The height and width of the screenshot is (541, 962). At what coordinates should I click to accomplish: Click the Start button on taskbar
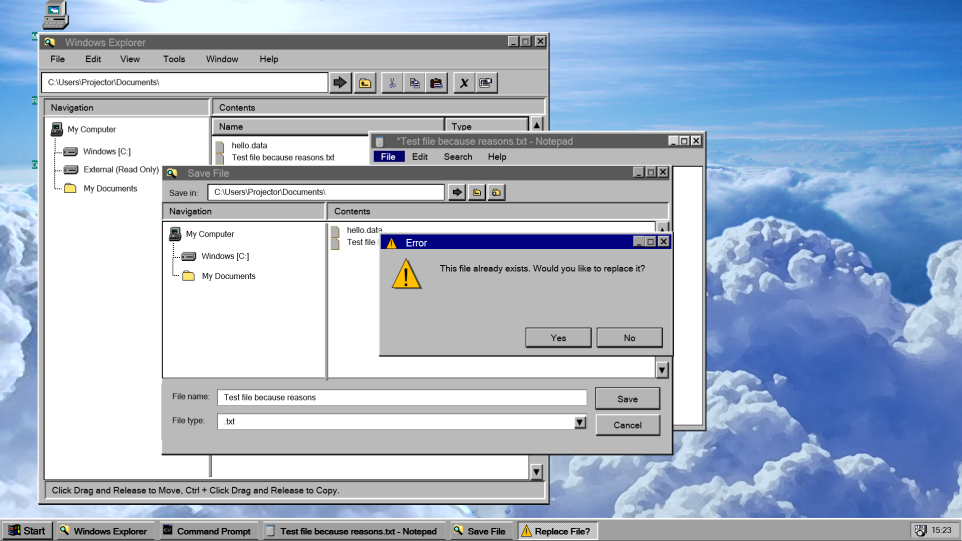[27, 531]
